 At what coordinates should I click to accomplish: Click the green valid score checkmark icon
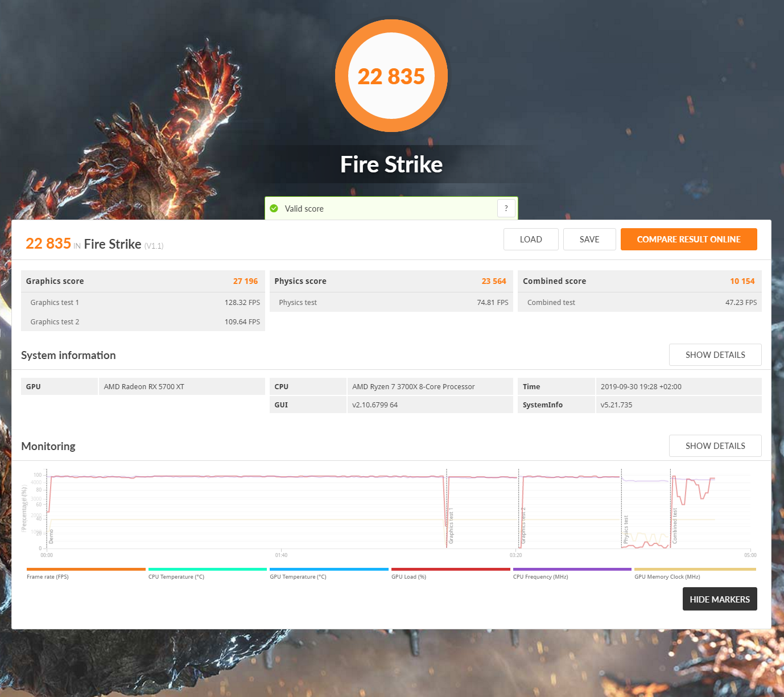[x=274, y=208]
